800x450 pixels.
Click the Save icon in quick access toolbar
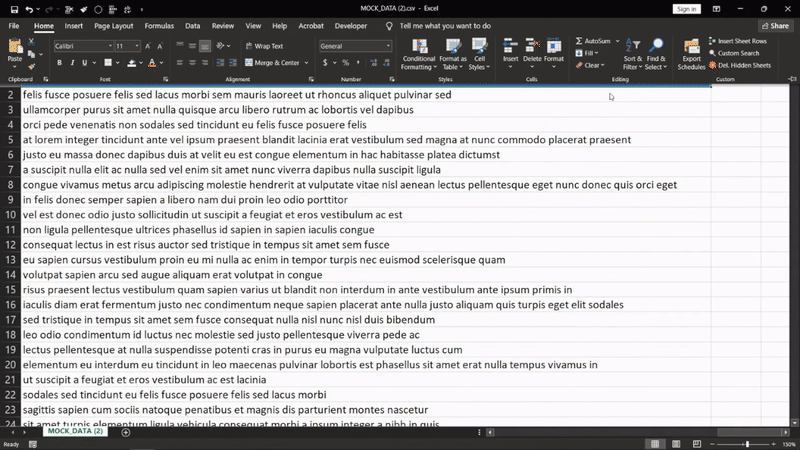coord(12,9)
